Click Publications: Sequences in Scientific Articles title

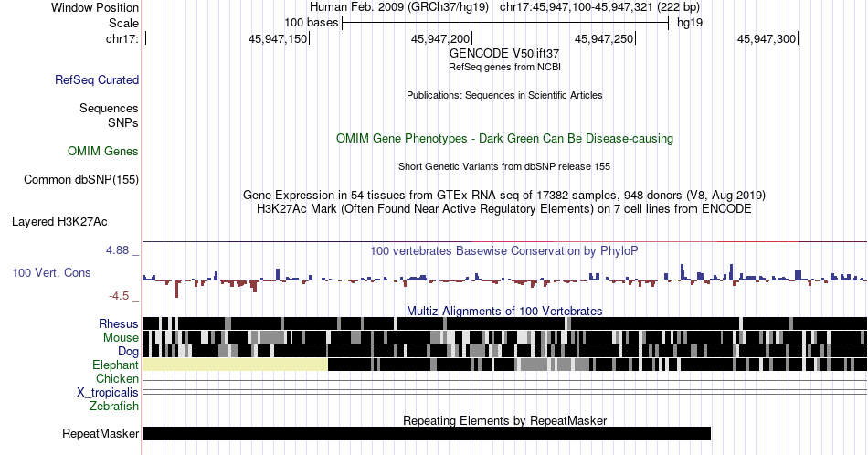click(x=504, y=95)
